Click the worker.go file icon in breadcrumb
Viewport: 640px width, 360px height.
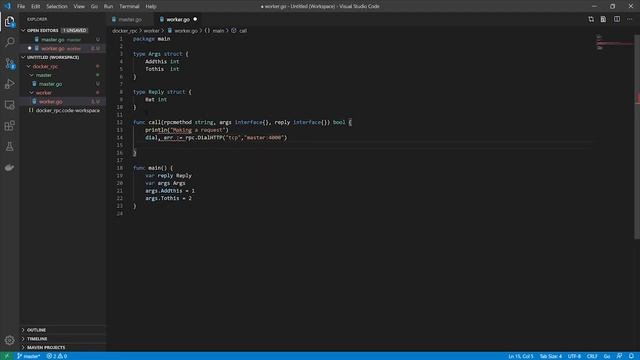[170, 31]
